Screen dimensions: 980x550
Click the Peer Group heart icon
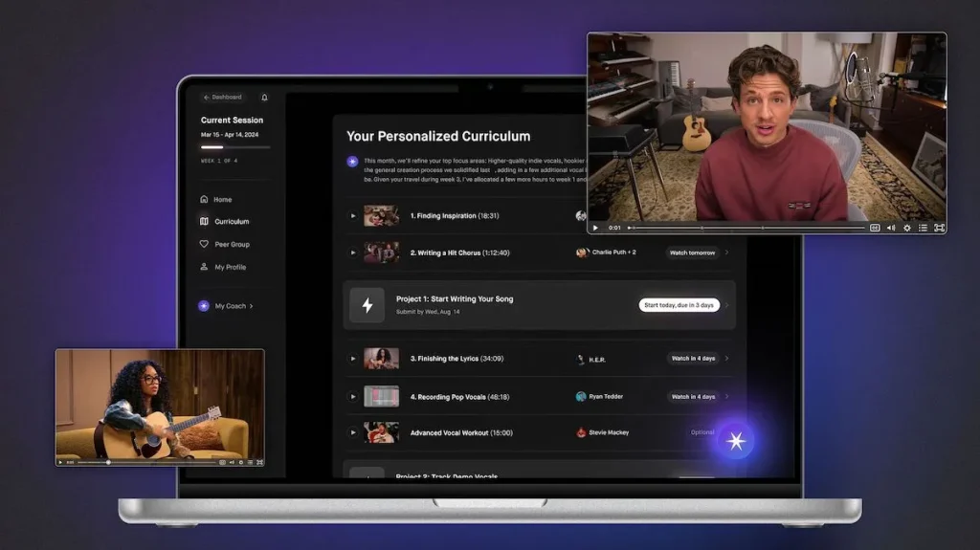pos(204,244)
